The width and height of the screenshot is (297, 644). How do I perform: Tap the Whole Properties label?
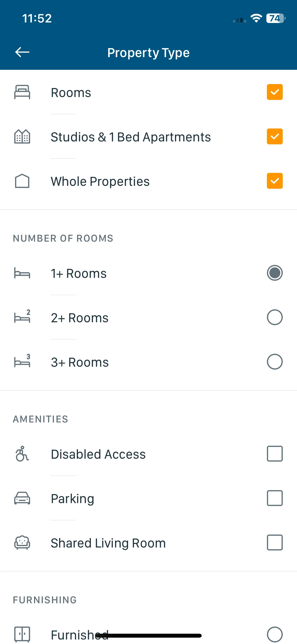pos(100,182)
